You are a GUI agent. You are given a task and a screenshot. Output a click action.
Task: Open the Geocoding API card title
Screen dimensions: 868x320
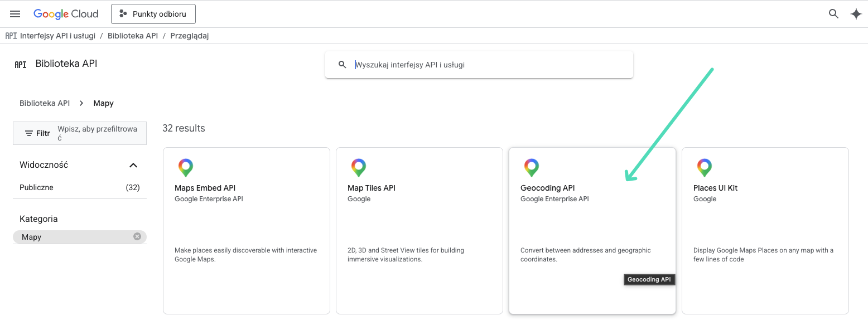click(547, 188)
